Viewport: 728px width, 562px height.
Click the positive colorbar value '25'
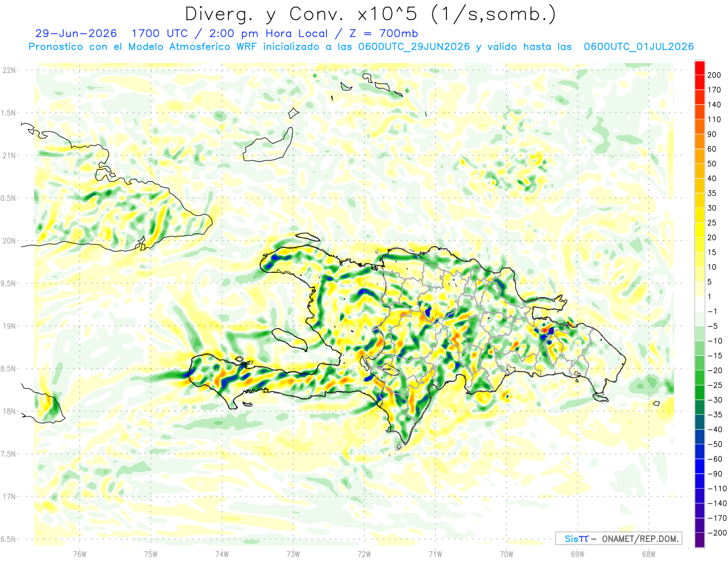(x=713, y=223)
